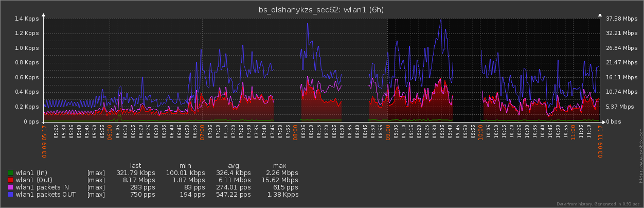Select legend label wlan1 (Out)
This screenshot has width=644, height=208.
point(33,180)
